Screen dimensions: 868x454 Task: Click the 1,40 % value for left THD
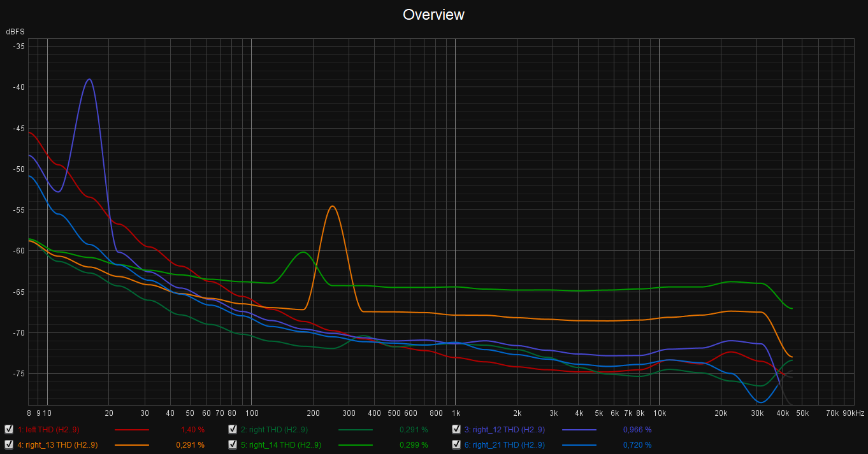(x=192, y=430)
